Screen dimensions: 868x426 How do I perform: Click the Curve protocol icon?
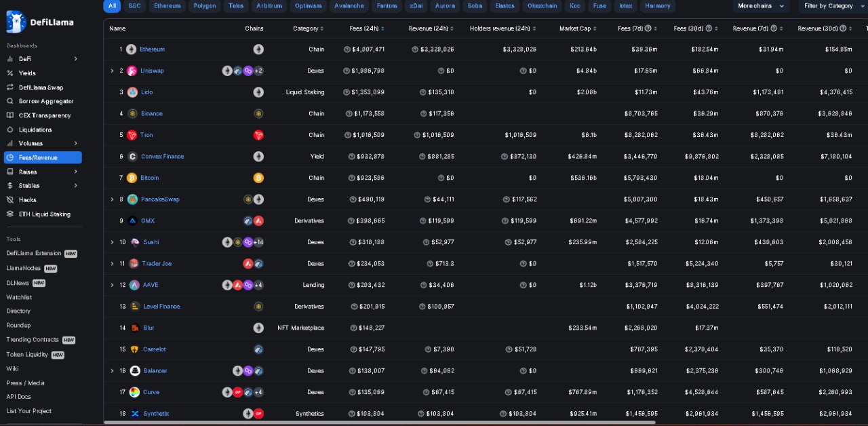pyautogui.click(x=135, y=392)
